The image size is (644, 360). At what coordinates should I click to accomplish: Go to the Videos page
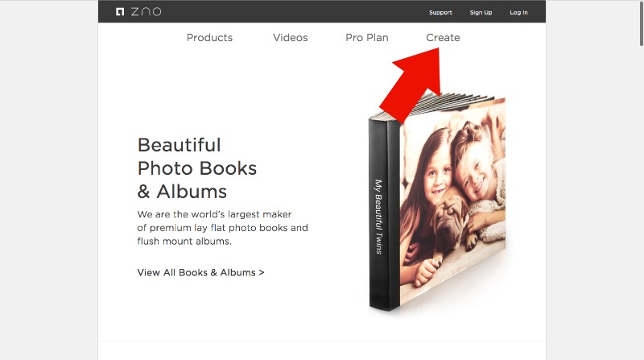click(x=291, y=37)
